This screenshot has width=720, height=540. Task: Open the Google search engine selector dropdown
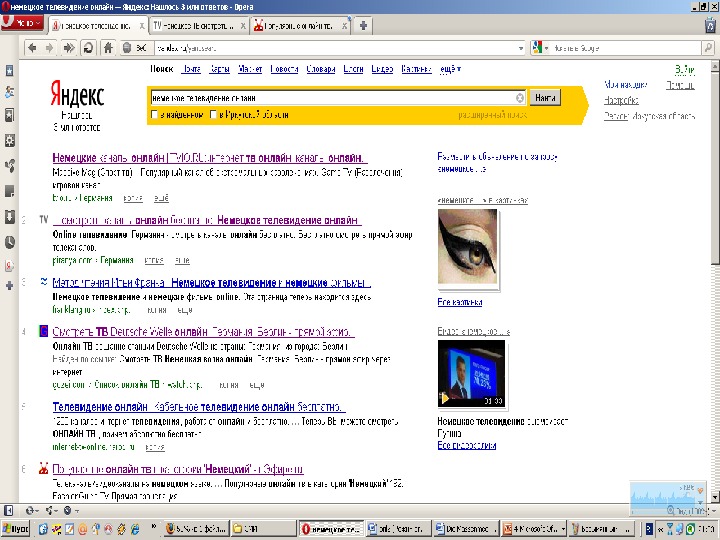540,48
